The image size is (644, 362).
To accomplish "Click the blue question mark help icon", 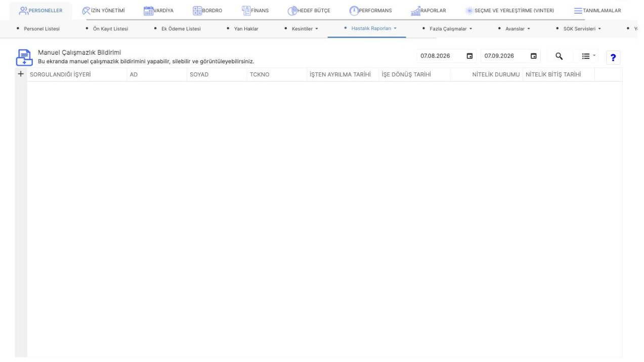I will pyautogui.click(x=614, y=59).
